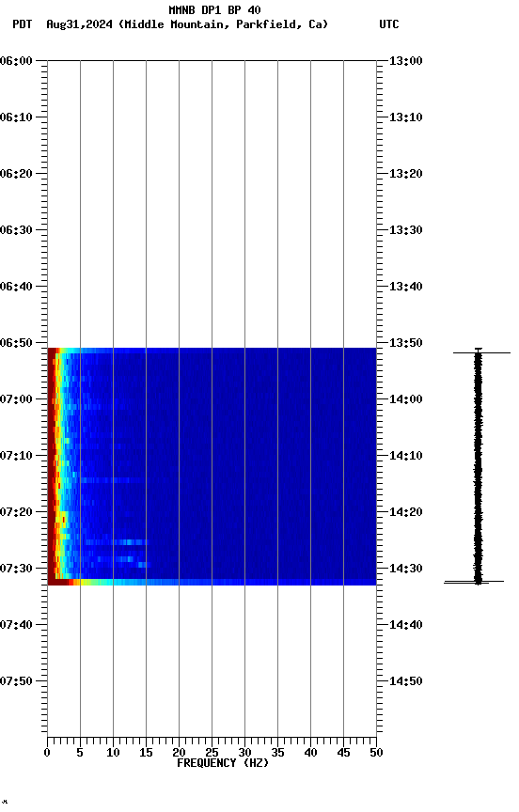The height and width of the screenshot is (812, 519).
Task: Click the "13:30" UTC time label
Action: (406, 230)
